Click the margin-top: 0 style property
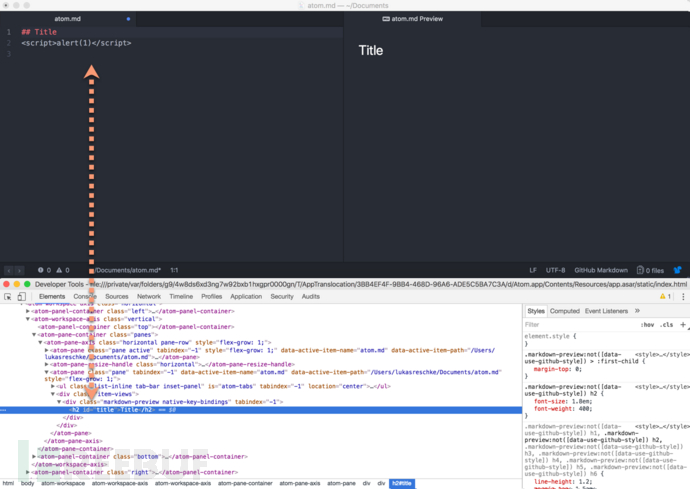 (558, 369)
